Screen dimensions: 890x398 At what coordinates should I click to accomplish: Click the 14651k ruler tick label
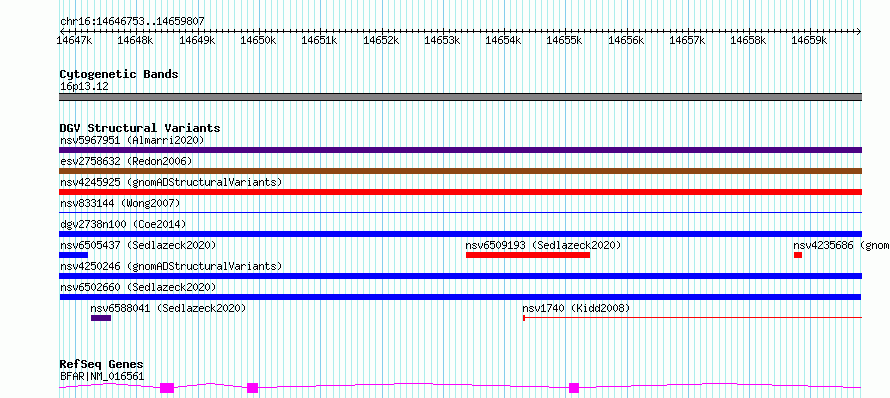pyautogui.click(x=320, y=40)
